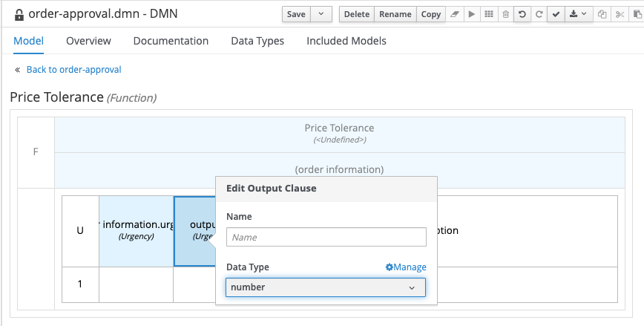
Task: Select decision table row 1
Action: point(80,284)
